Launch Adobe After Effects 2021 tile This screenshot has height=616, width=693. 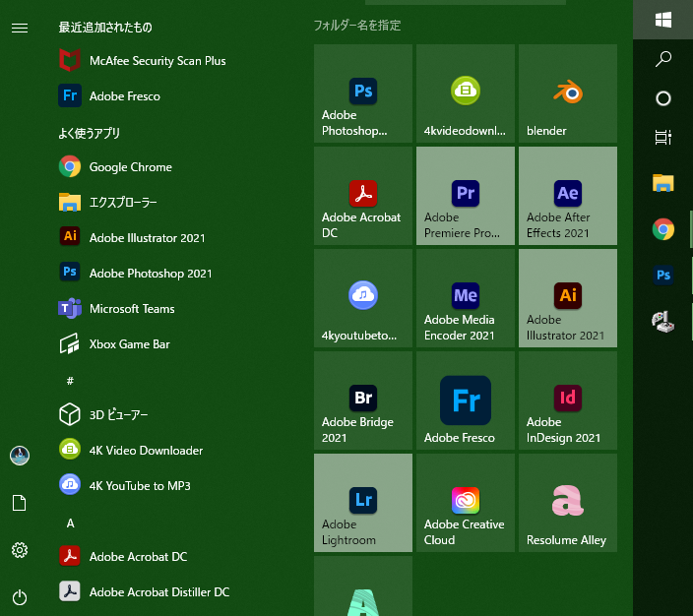point(568,196)
